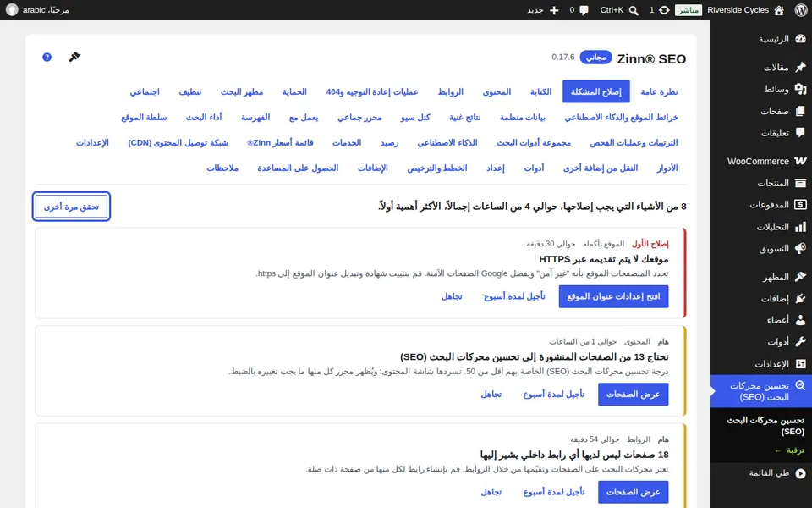Click the collapse menu arrow icon
Image resolution: width=812 pixels, height=508 pixels.
(x=801, y=473)
